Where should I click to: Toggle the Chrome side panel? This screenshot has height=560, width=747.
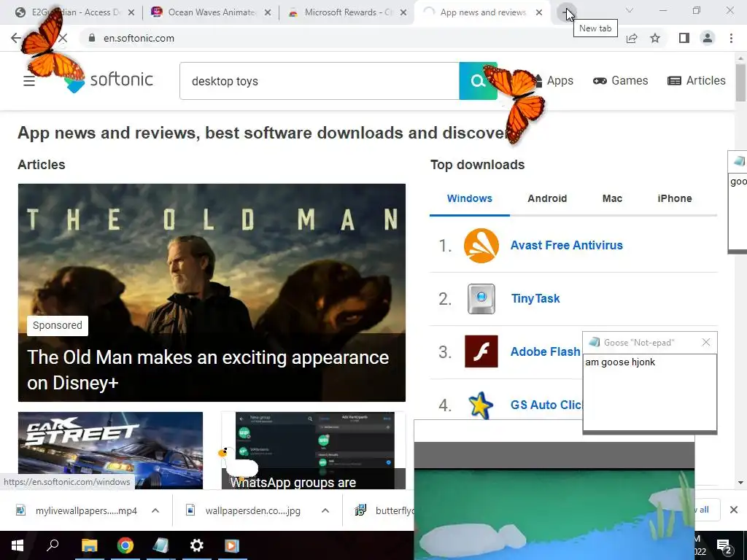[684, 38]
